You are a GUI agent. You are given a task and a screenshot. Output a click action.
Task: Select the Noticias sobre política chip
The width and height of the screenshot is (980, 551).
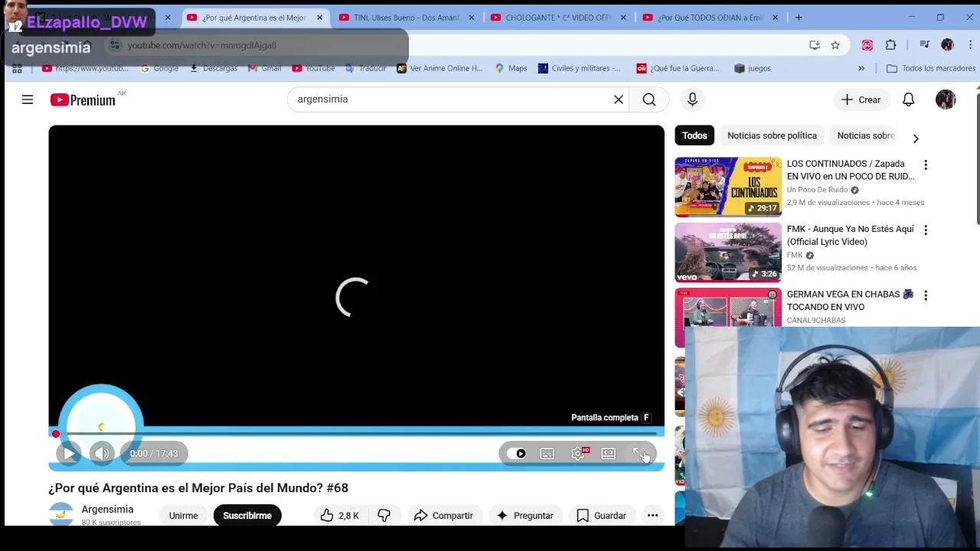tap(772, 135)
